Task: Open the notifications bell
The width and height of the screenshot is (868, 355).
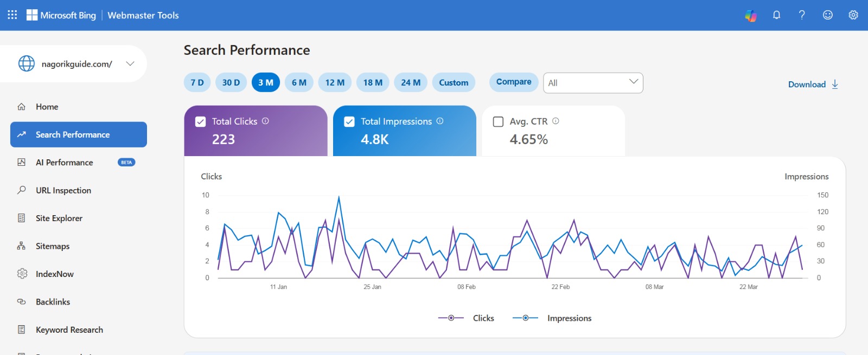Action: tap(776, 15)
